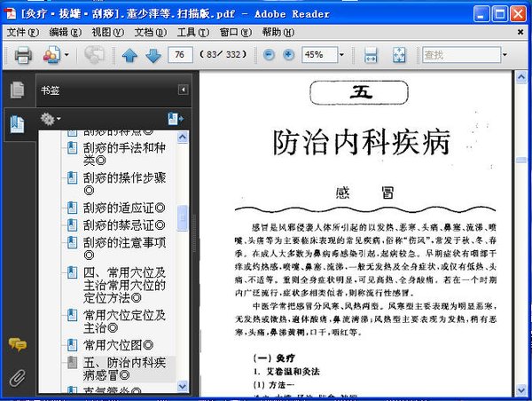Zoom out with the minus button
Screen dimensions: 532x401
point(269,55)
